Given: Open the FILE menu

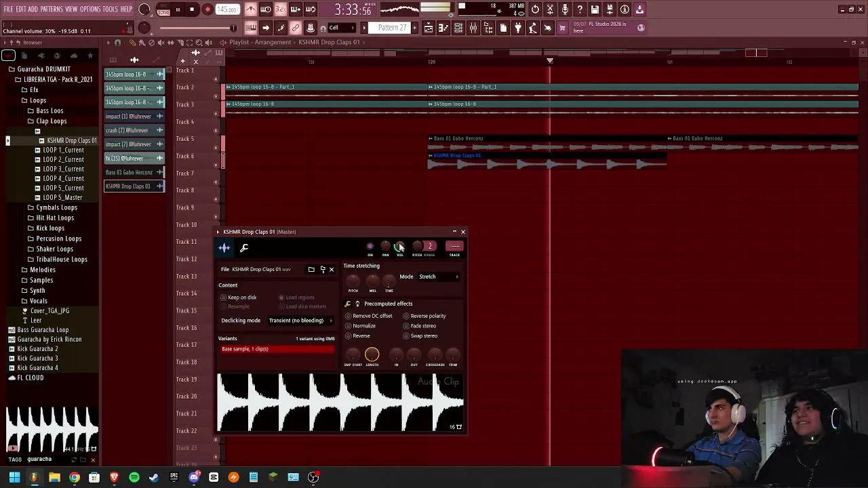Looking at the screenshot, I should (x=8, y=9).
